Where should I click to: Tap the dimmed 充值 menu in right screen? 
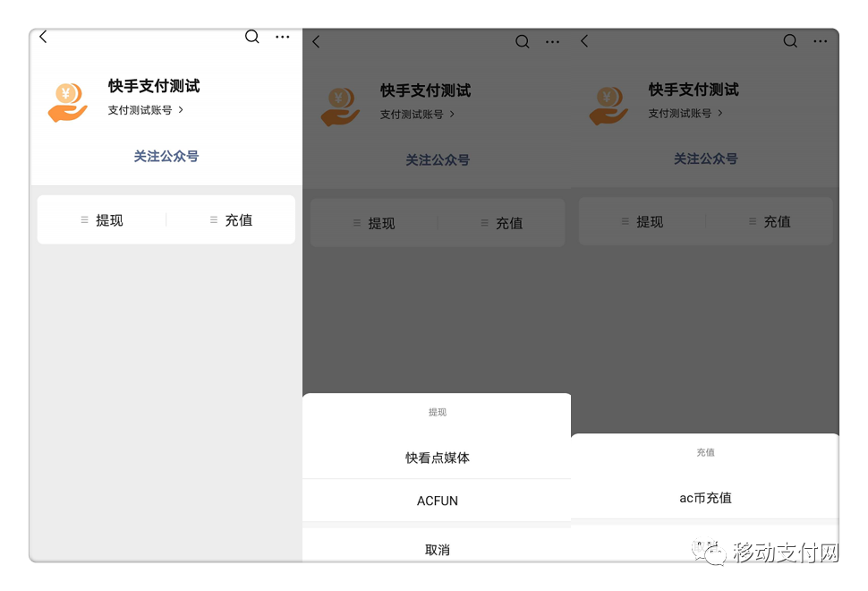point(770,222)
